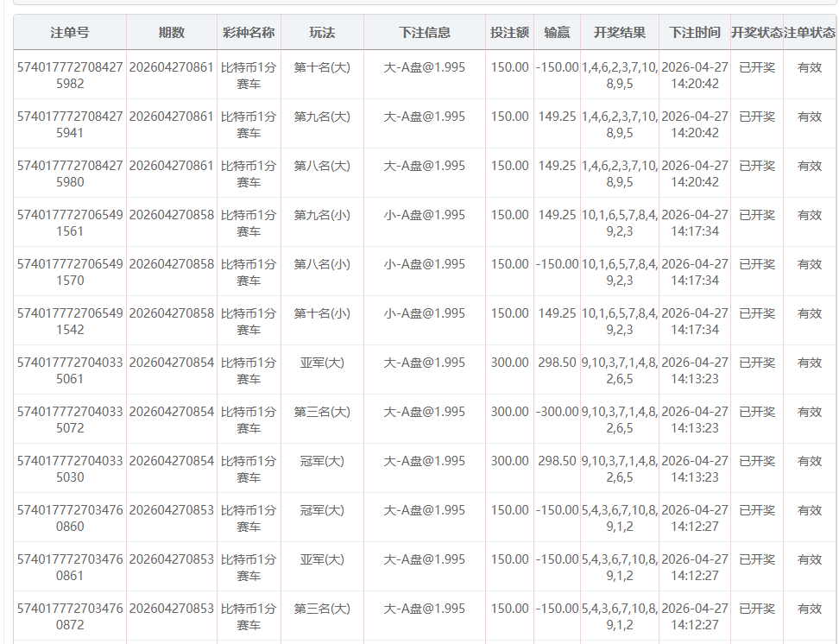
Task: Sort by the 期数 column header
Action: [171, 33]
